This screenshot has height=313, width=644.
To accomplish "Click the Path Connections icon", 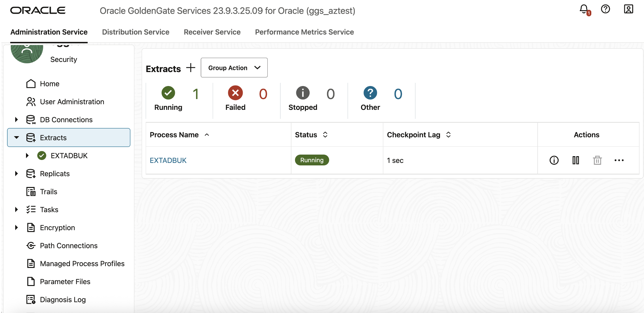I will pos(31,246).
